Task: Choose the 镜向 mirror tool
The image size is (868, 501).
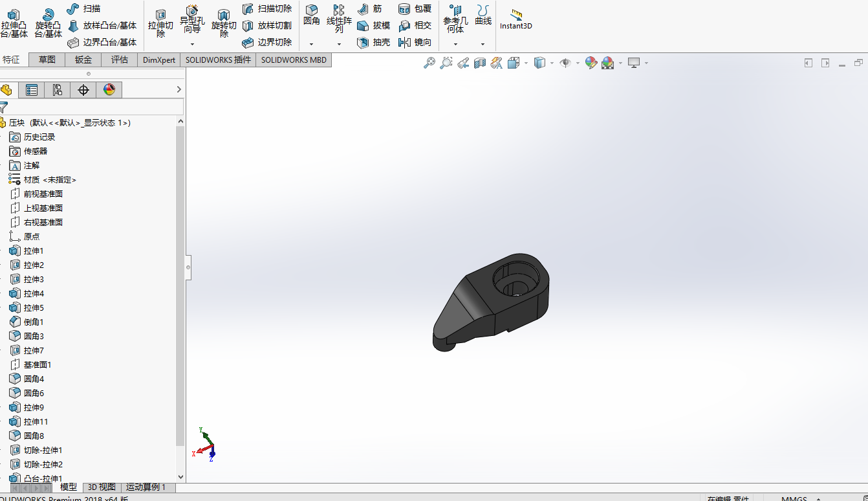Action: (415, 43)
